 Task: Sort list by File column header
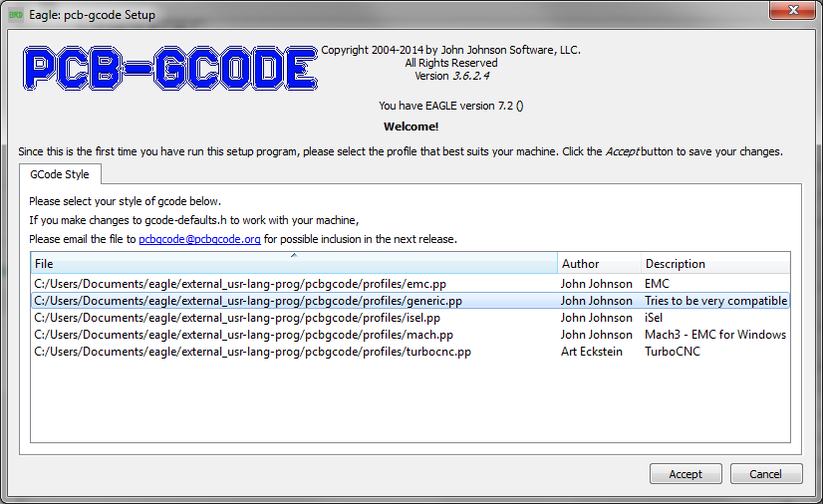294,263
